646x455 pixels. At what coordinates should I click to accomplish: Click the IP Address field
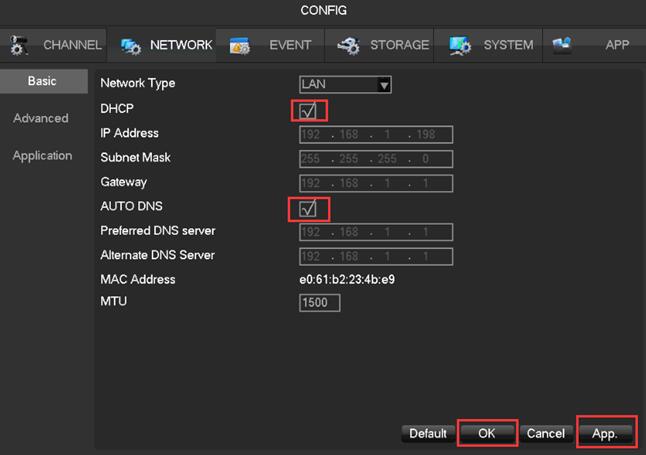coord(376,134)
